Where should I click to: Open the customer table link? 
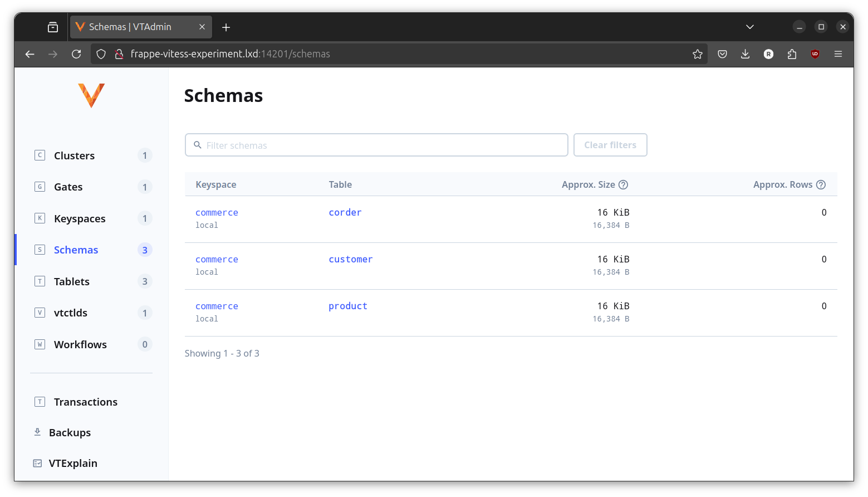coord(351,259)
